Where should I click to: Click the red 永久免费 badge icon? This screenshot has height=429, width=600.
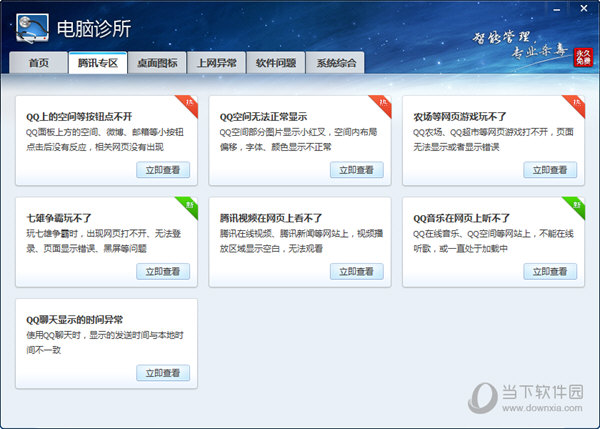[x=583, y=57]
